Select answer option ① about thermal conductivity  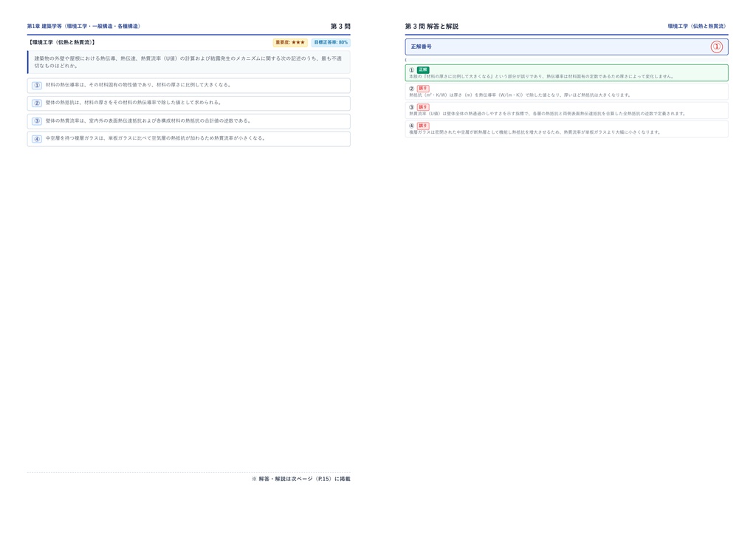188,86
